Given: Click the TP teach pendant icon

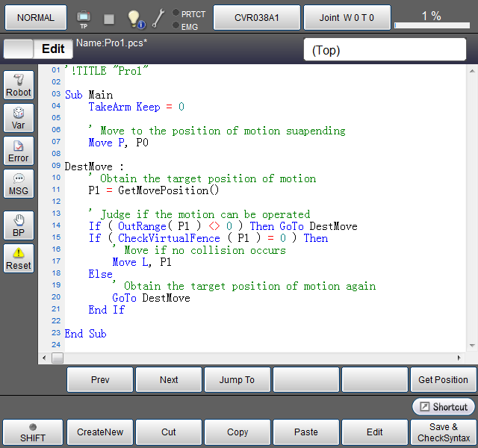Looking at the screenshot, I should pyautogui.click(x=84, y=18).
